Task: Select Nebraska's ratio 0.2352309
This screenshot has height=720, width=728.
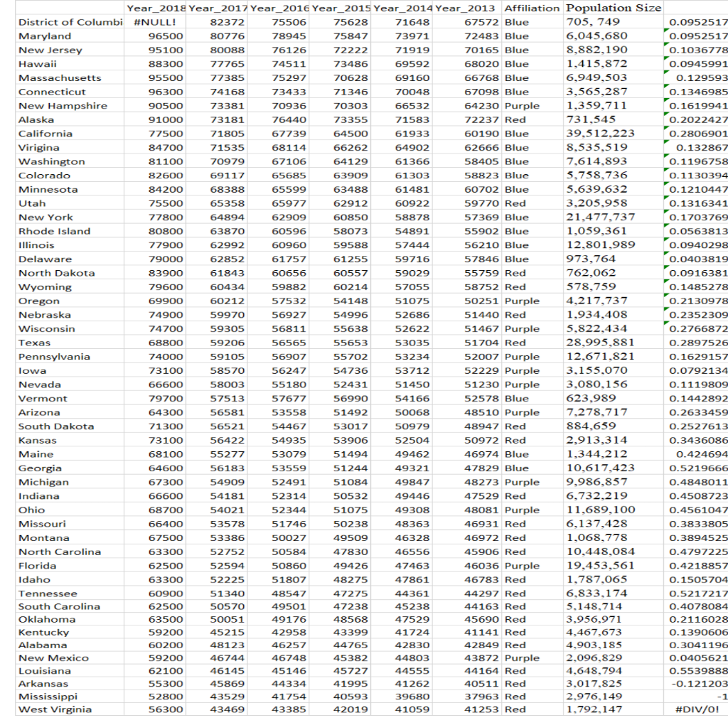Action: [x=696, y=314]
